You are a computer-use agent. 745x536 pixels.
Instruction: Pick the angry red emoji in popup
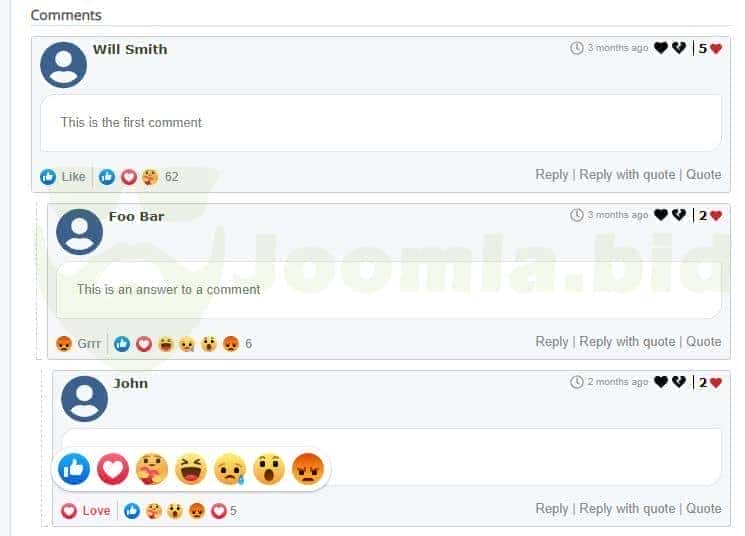point(308,469)
